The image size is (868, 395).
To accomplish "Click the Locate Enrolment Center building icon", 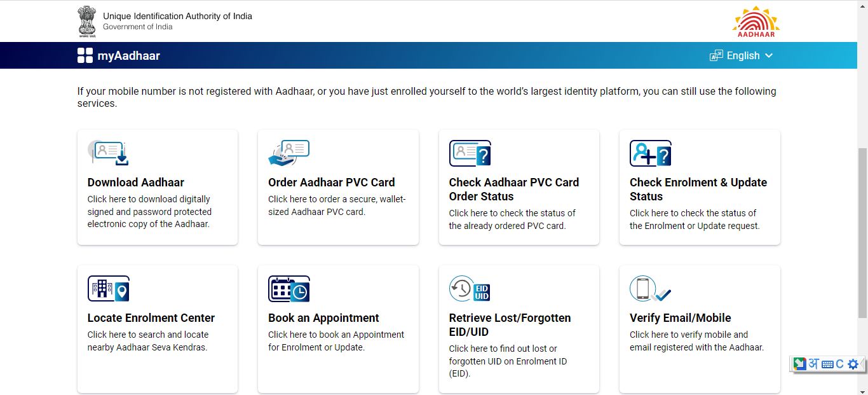I will click(x=109, y=289).
